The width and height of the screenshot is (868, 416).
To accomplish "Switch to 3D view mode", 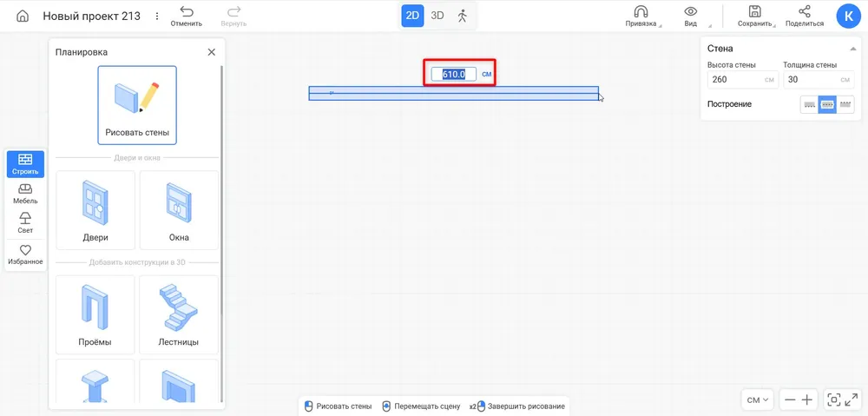I will (437, 16).
